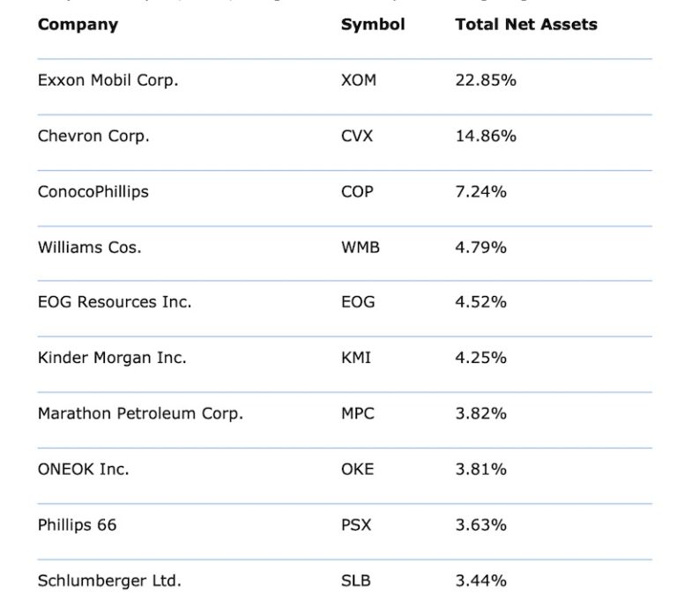Click the OKE ticker symbol

356,469
